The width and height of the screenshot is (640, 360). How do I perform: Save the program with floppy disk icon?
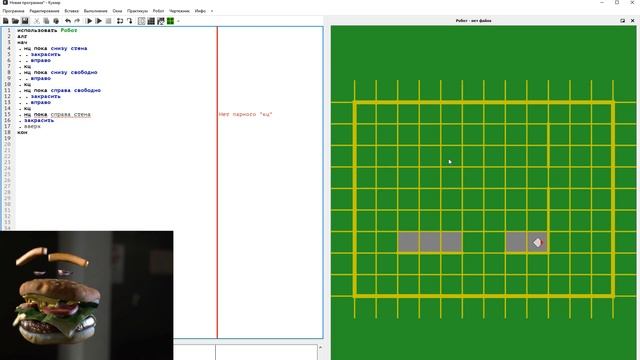(x=25, y=21)
